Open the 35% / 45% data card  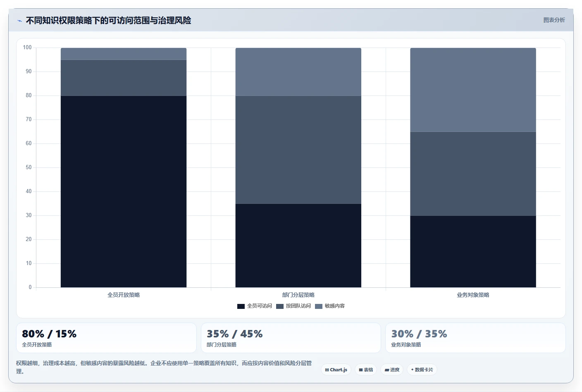coord(291,338)
